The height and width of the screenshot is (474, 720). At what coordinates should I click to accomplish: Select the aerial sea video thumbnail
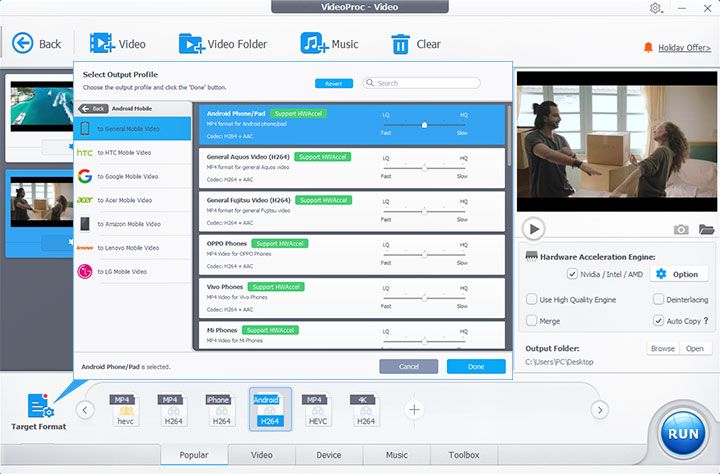tap(42, 107)
